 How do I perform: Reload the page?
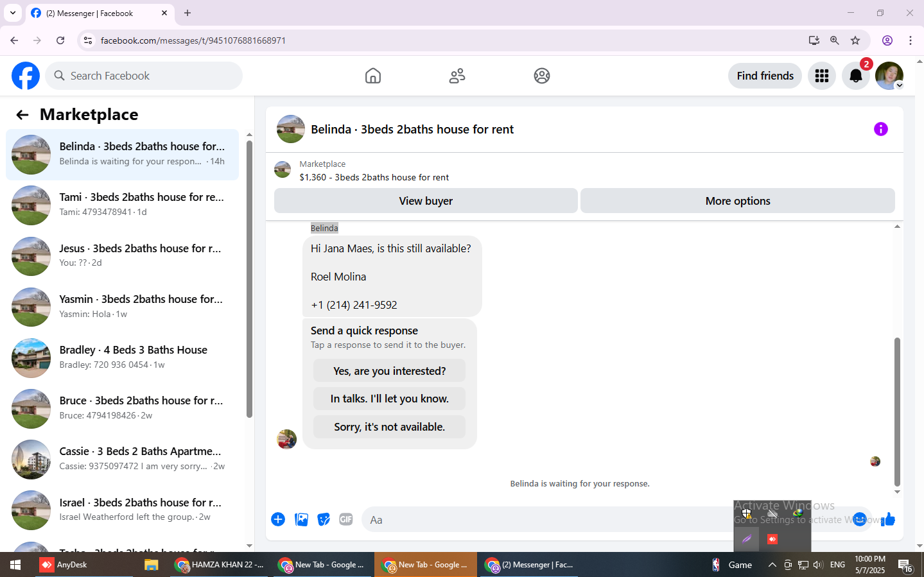pyautogui.click(x=60, y=40)
